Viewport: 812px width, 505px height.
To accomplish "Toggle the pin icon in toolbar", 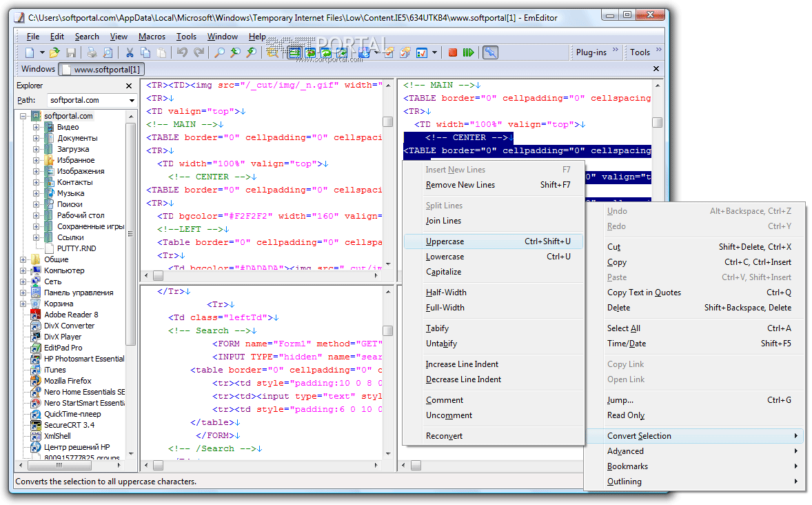I will [x=490, y=52].
